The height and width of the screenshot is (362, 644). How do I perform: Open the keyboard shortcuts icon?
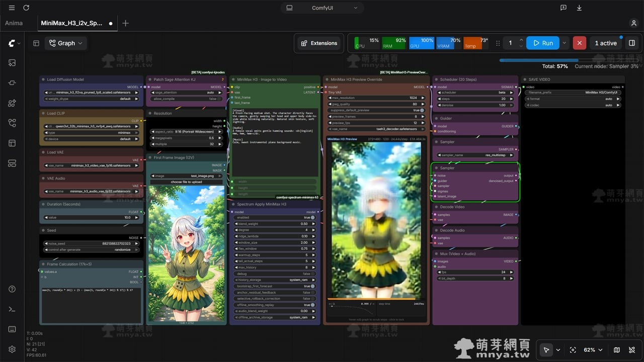point(12,329)
